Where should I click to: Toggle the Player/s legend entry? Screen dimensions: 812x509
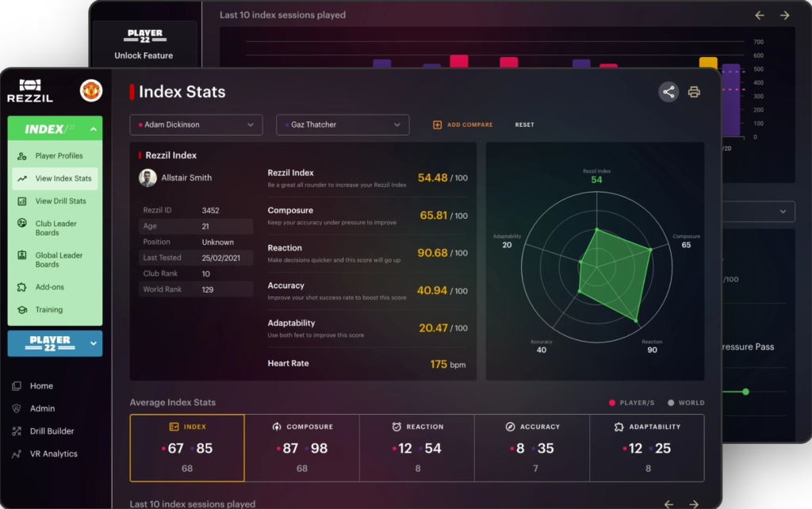tap(632, 403)
